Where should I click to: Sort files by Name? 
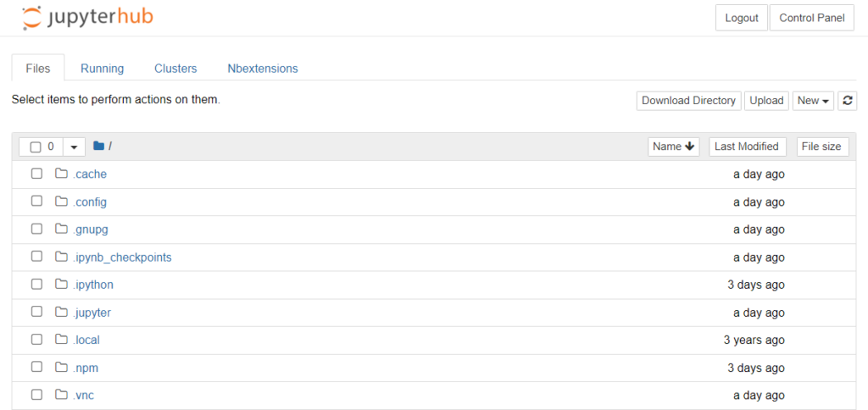pyautogui.click(x=674, y=147)
